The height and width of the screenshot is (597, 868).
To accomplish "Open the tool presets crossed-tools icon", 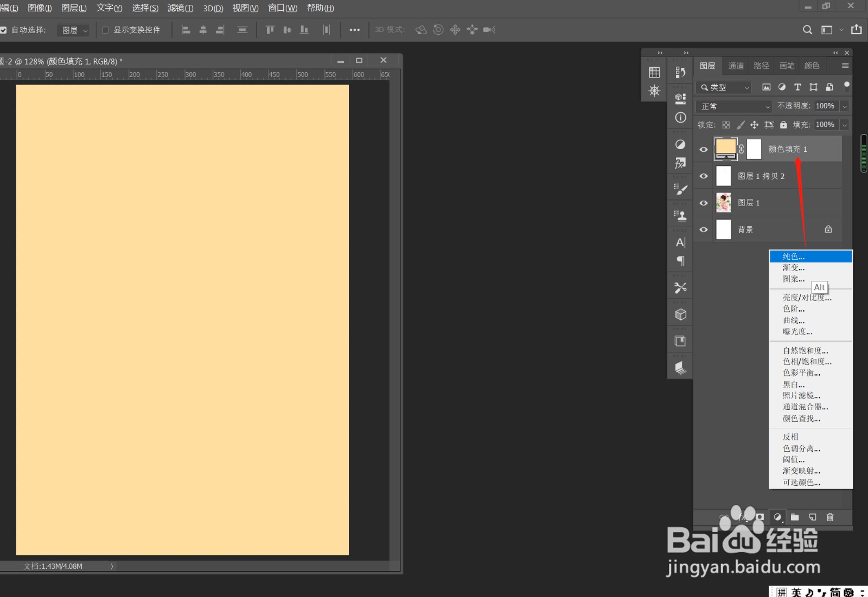I will click(680, 288).
